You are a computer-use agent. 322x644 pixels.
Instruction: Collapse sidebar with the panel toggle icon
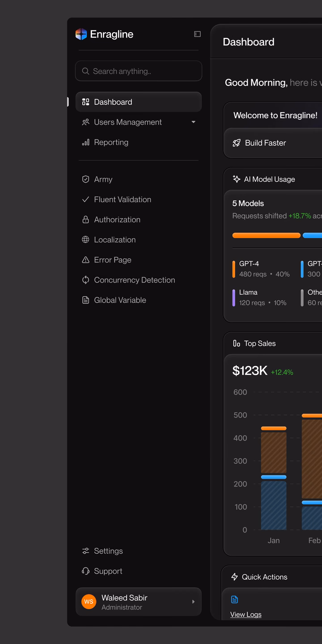tap(197, 34)
